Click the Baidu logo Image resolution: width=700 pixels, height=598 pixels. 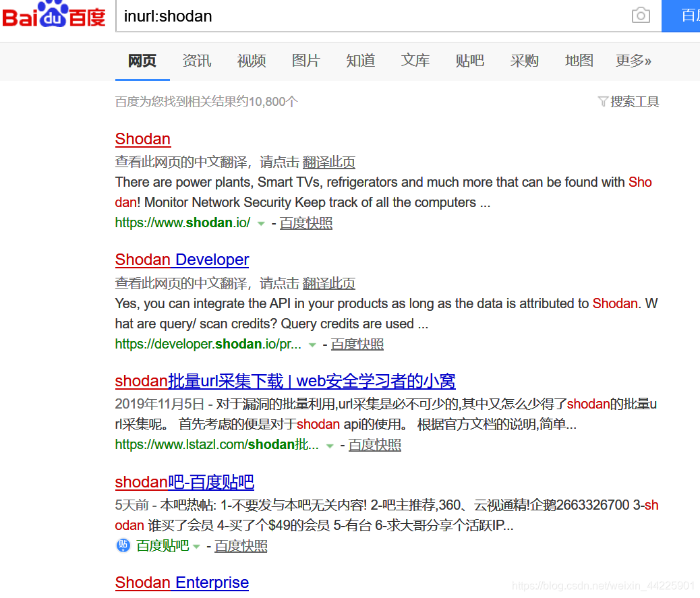point(53,16)
